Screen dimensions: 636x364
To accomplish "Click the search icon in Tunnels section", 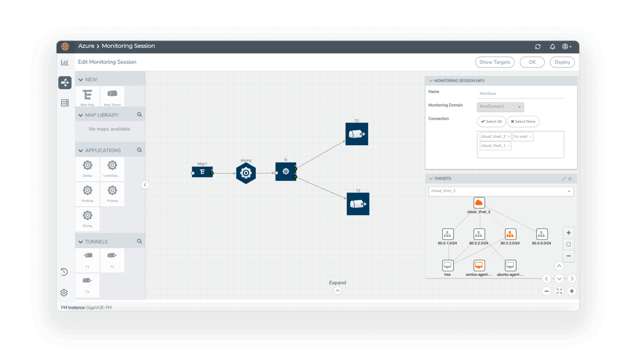I will [139, 241].
